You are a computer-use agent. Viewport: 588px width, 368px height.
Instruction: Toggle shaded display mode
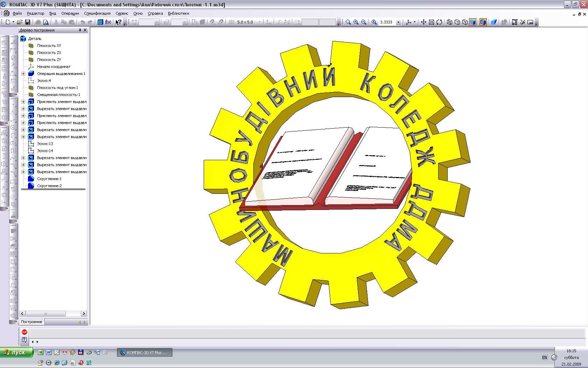point(473,22)
